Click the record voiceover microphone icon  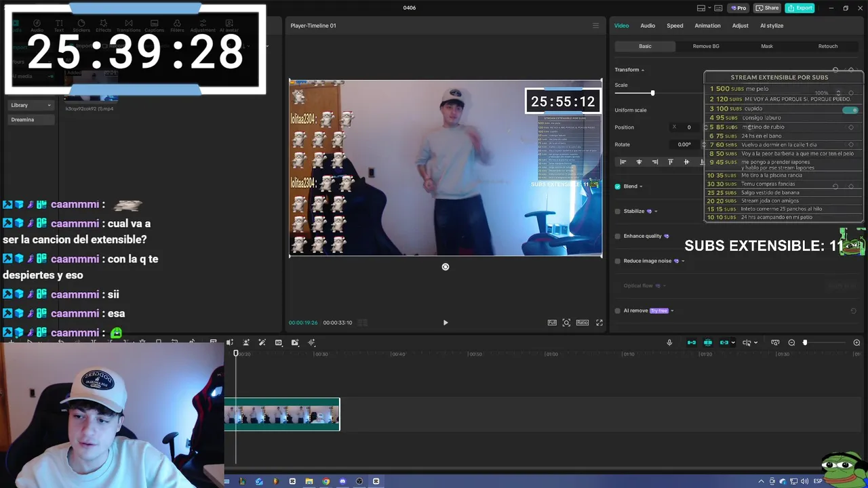[x=669, y=342]
